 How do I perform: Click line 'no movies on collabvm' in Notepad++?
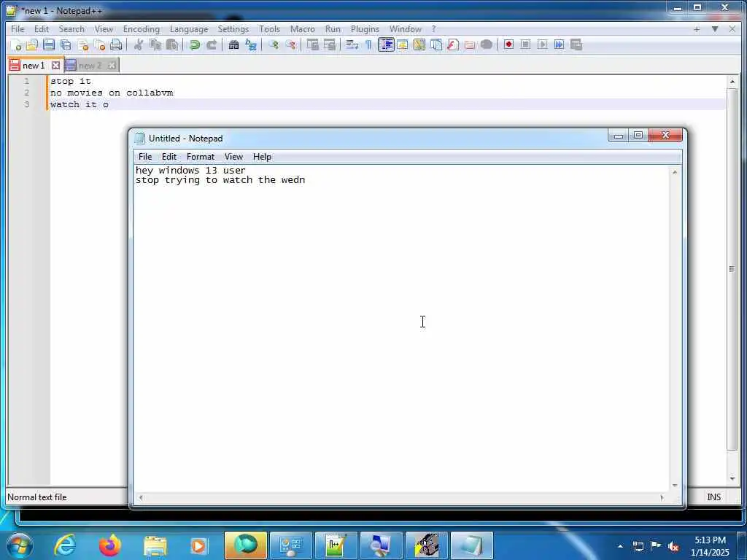coord(112,93)
